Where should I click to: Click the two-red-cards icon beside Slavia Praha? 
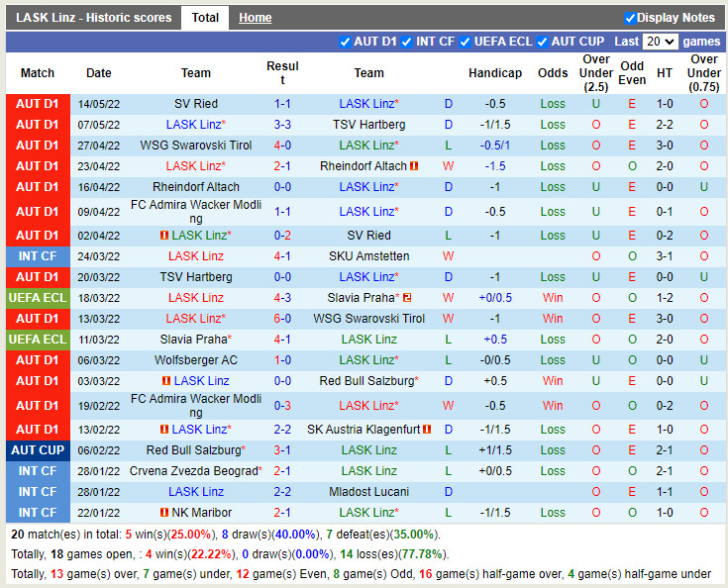coord(406,298)
